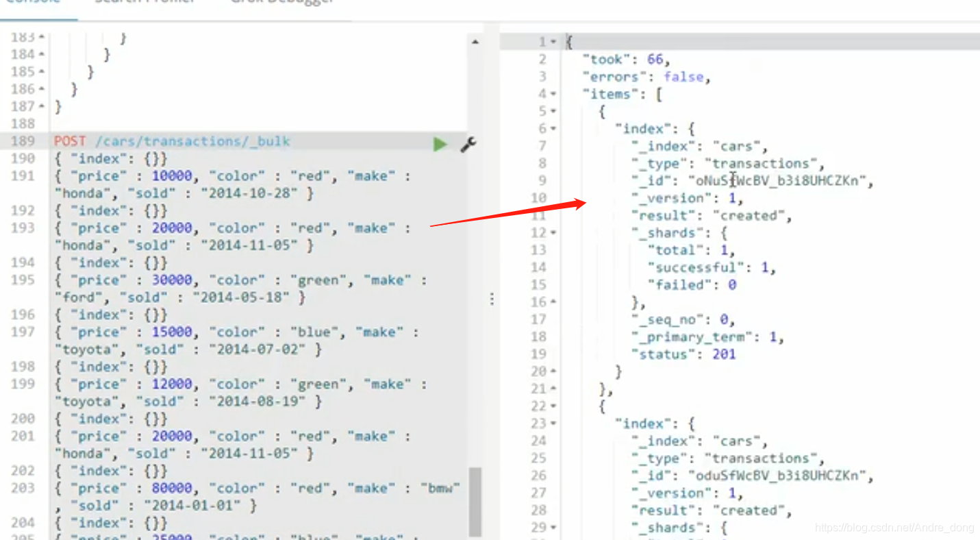Toggle fold marker at response line 16

tap(553, 302)
